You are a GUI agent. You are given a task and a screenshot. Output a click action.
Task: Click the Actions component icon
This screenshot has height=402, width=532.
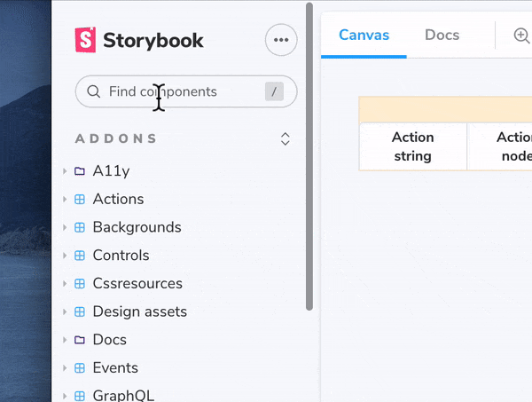[x=80, y=199]
